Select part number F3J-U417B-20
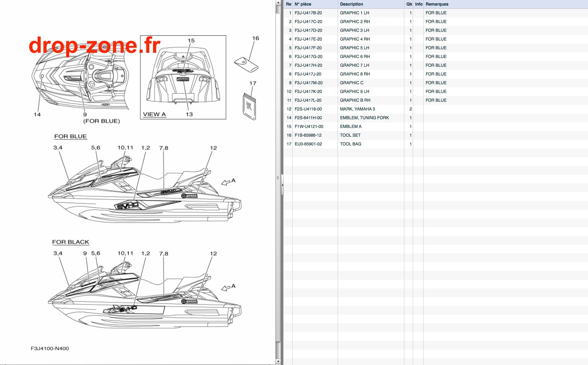Viewport: 588px width, 365px height. [x=308, y=13]
